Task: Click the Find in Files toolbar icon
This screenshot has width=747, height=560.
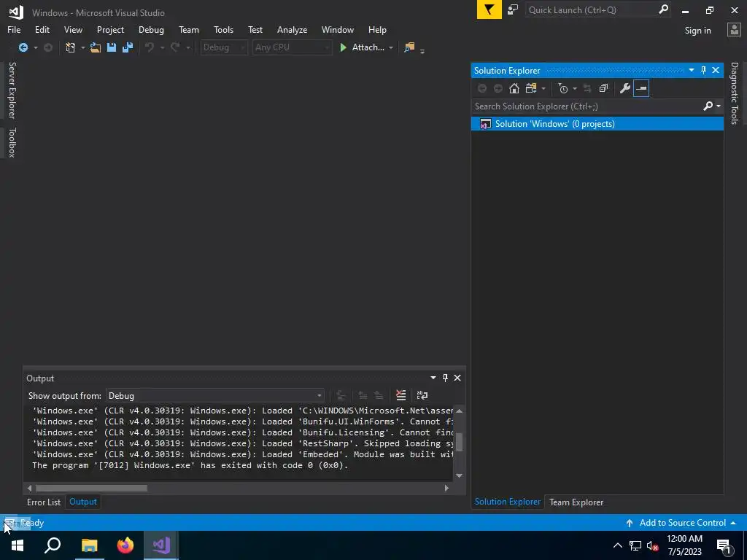Action: click(x=409, y=47)
